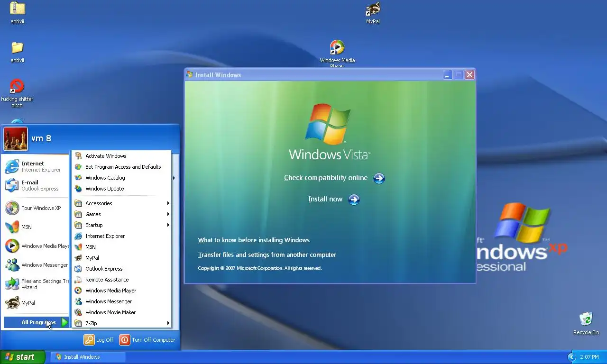This screenshot has height=364, width=607.
Task: Open MSN in Start menu left column
Action: 36,227
